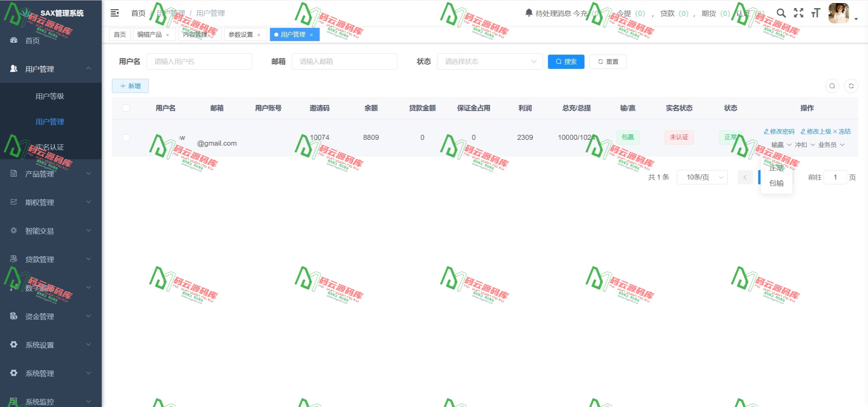Open the 冲扣 dropdown in operations column
868x407 pixels.
click(805, 145)
